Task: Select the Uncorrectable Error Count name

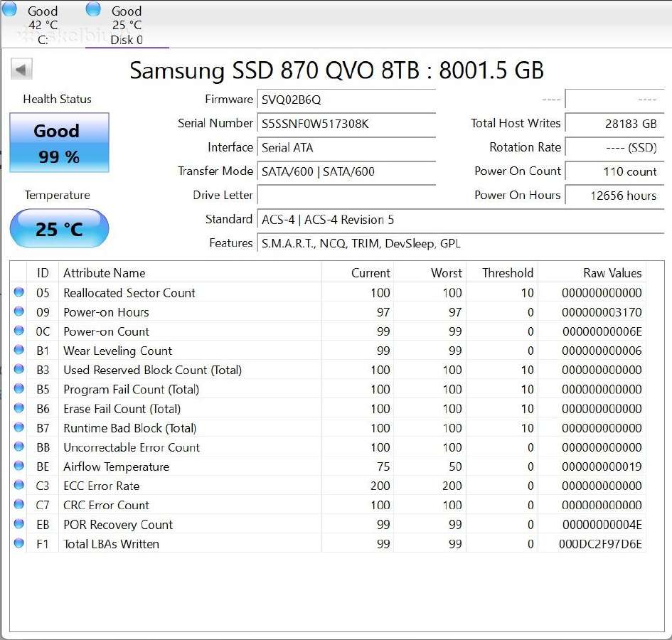Action: pos(131,447)
